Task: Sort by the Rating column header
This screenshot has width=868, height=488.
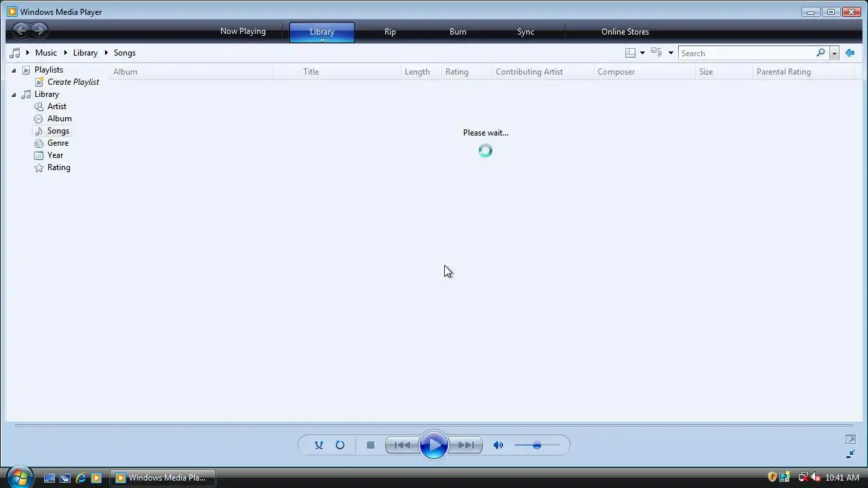Action: point(467,72)
